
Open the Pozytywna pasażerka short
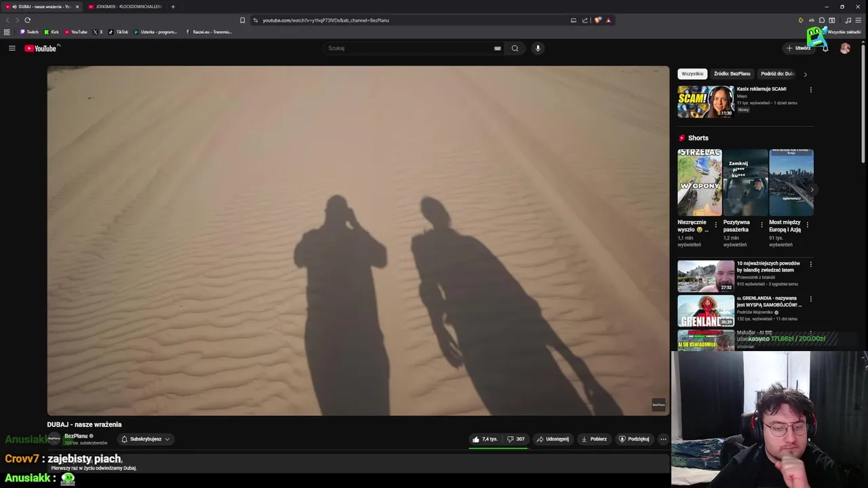[745, 182]
